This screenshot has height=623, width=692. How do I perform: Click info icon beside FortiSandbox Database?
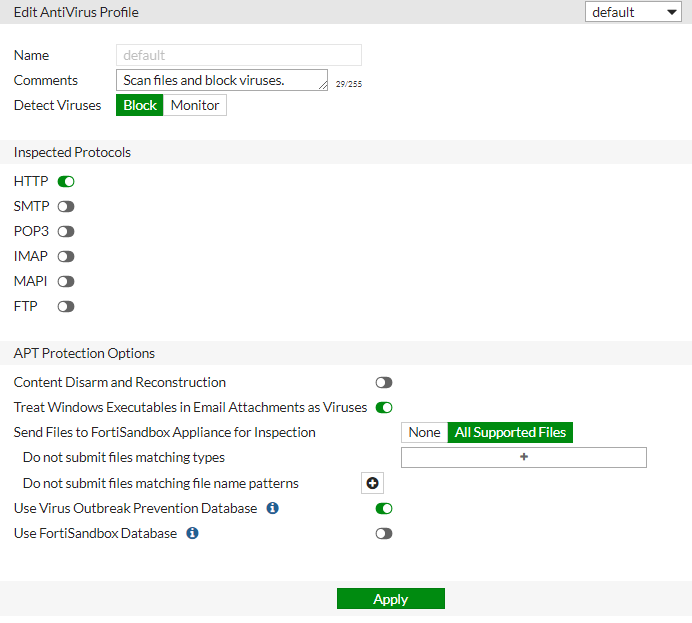[x=193, y=533]
